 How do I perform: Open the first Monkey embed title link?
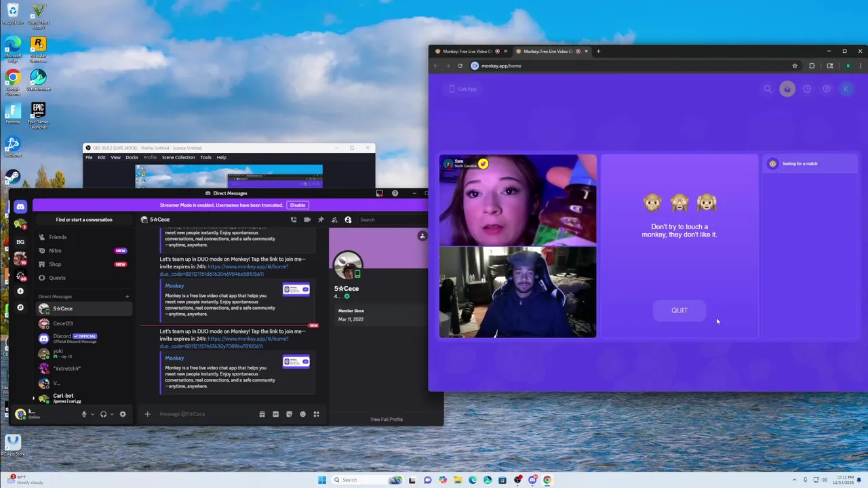pyautogui.click(x=174, y=286)
